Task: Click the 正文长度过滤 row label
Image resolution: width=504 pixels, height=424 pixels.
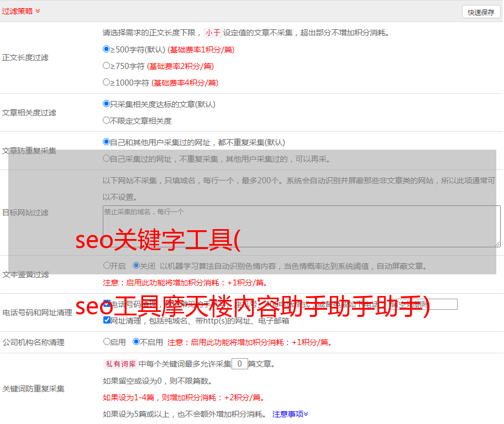Action: 25,58
